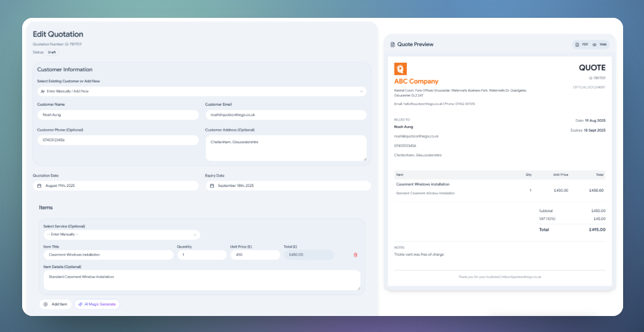Click the document icon beside Quote Preview
The width and height of the screenshot is (644, 332).
(393, 44)
